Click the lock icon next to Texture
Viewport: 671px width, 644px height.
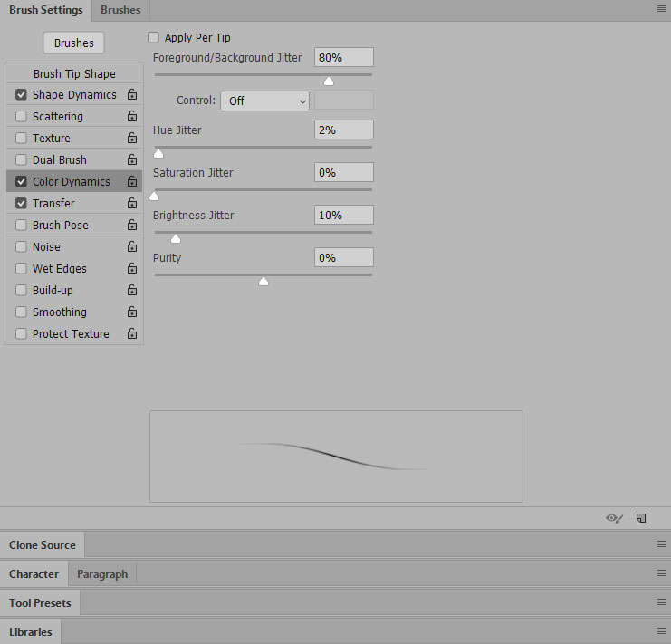point(132,138)
